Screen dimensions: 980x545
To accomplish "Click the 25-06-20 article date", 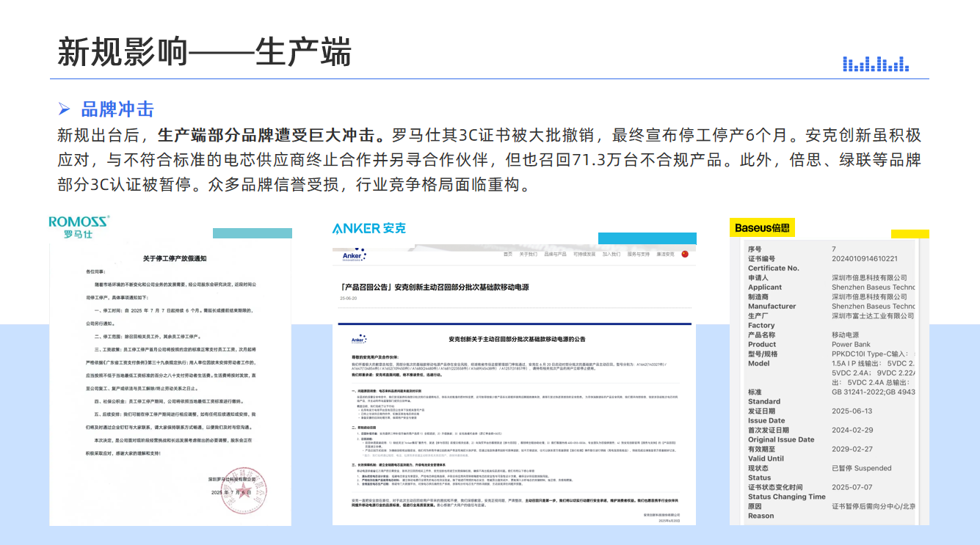I will click(x=349, y=299).
